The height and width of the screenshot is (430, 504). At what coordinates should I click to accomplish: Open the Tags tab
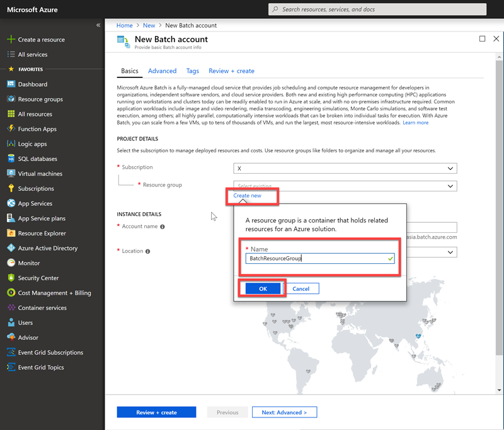click(x=193, y=71)
